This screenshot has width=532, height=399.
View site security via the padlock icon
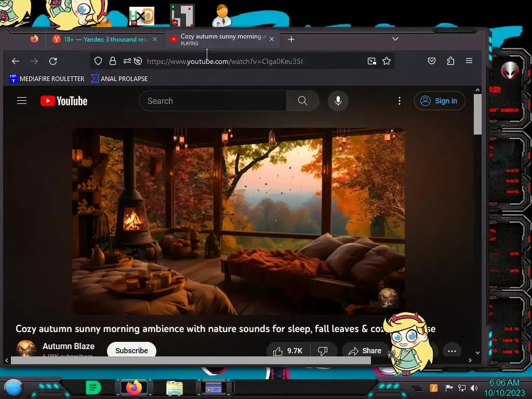point(113,61)
